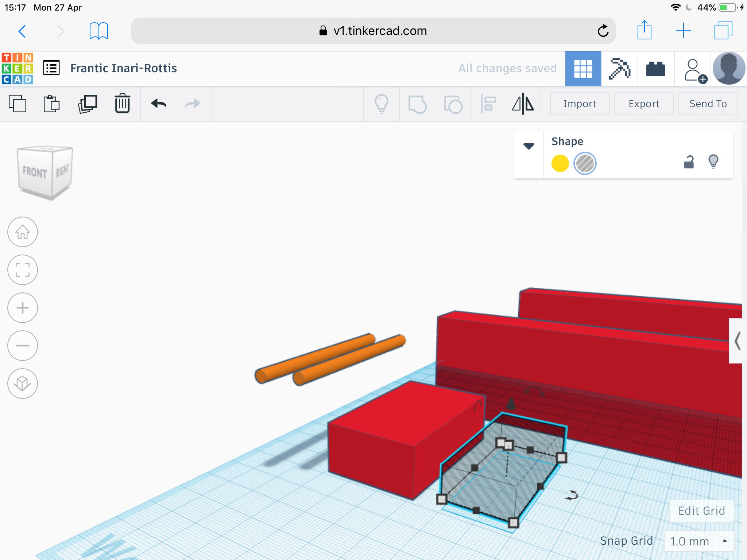Click FRONT face of view cube
The width and height of the screenshot is (747, 560).
pos(35,172)
